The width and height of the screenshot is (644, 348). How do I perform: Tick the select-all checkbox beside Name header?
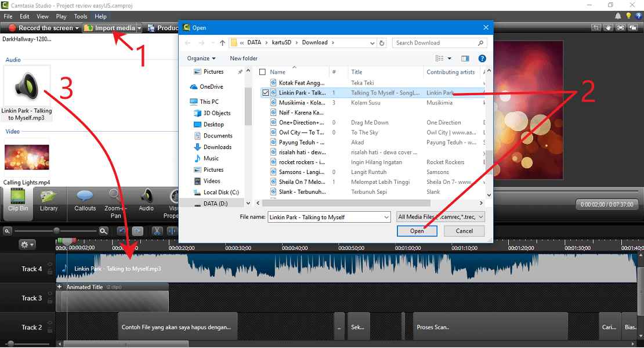262,72
